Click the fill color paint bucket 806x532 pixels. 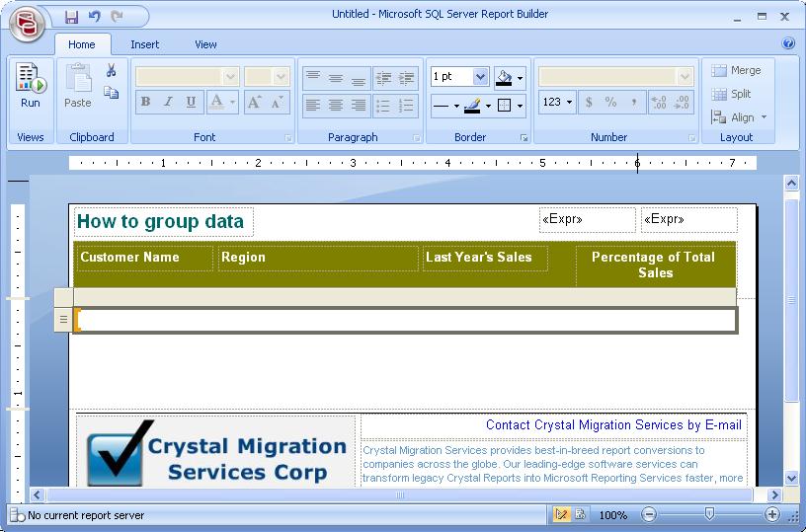tap(504, 78)
